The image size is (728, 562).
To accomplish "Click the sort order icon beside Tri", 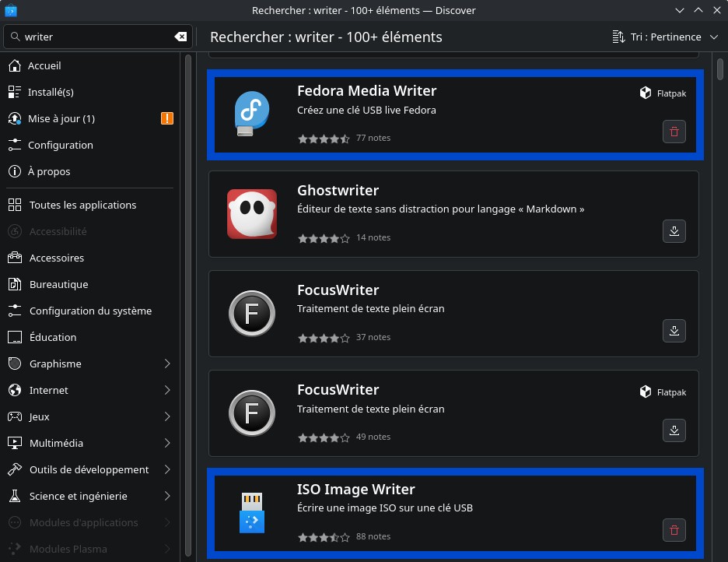I will 618,37.
